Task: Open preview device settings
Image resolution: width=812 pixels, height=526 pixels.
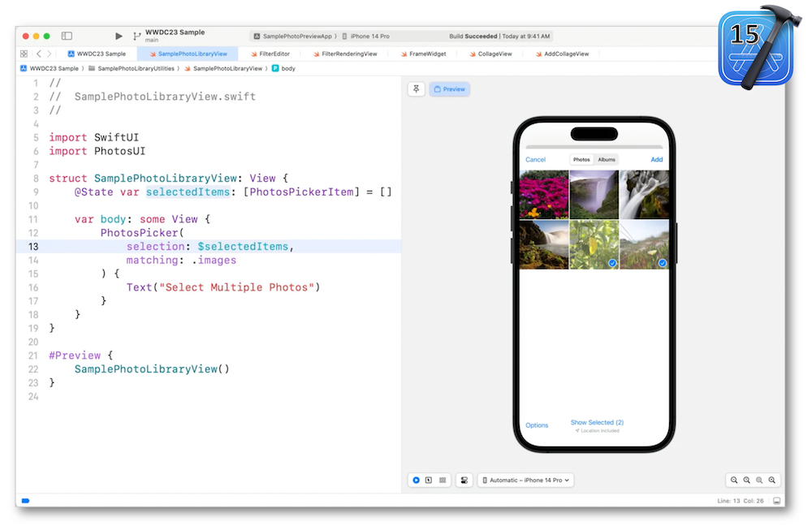Action: click(x=464, y=480)
